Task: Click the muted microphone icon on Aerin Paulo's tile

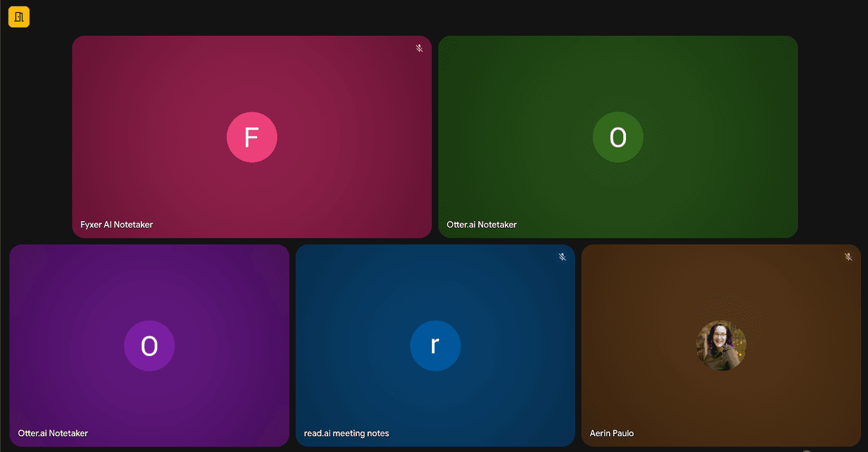Action: point(848,257)
